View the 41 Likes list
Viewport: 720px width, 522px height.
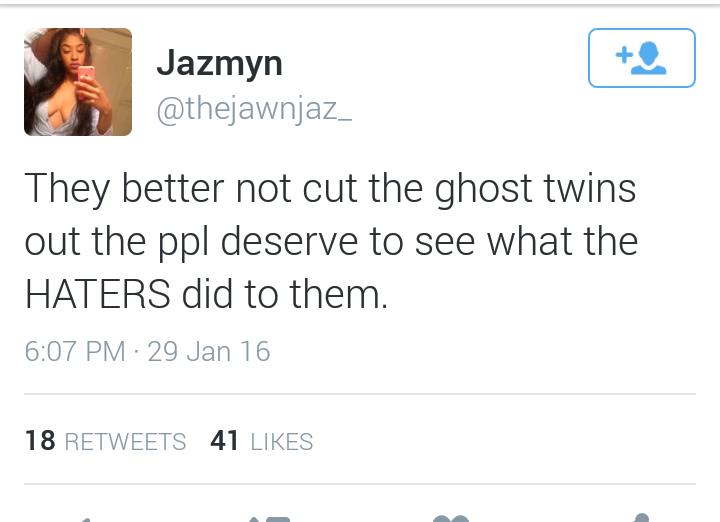(262, 441)
